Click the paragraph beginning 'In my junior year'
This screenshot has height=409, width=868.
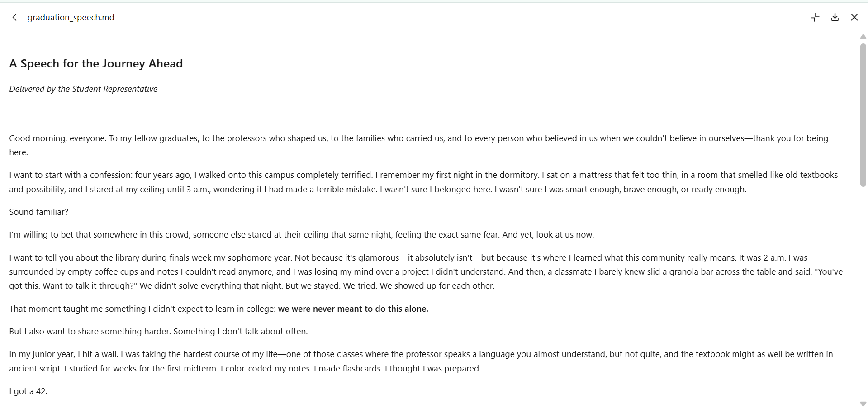pyautogui.click(x=421, y=361)
